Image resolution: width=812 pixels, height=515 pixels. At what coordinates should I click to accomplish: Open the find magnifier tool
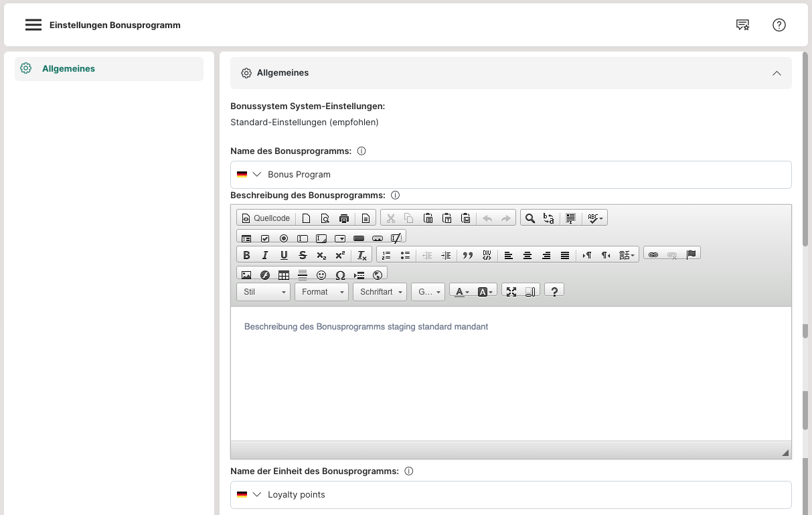point(530,218)
